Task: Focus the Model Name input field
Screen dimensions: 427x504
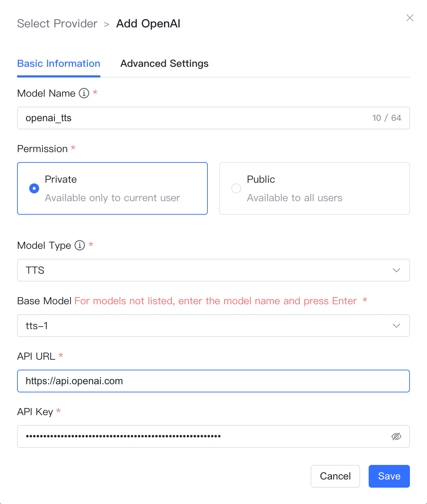Action: [x=213, y=118]
